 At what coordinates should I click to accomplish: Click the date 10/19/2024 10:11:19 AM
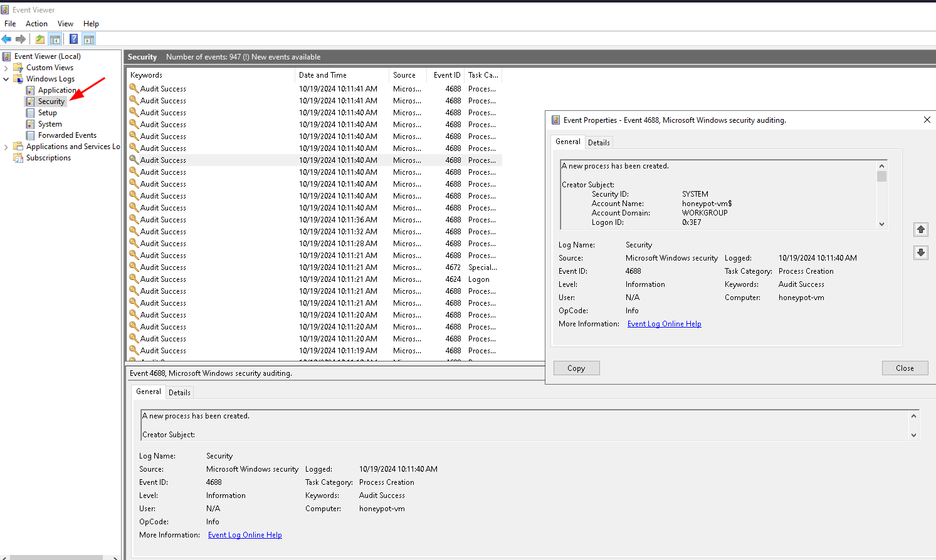point(338,351)
